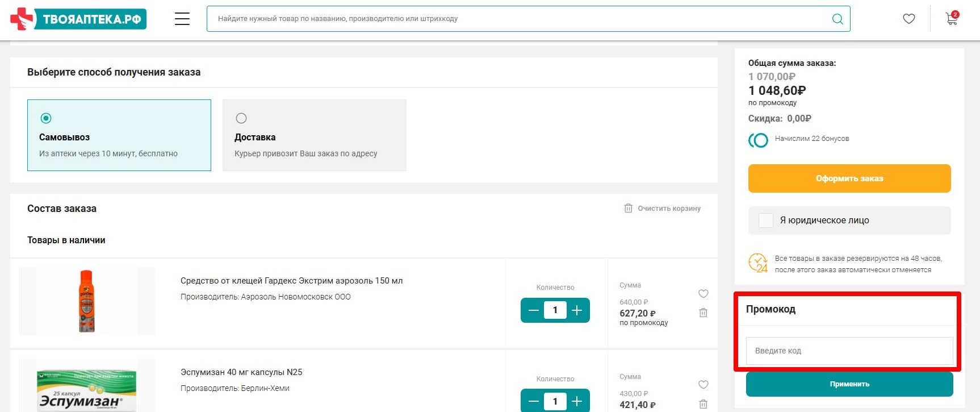This screenshot has height=412, width=980.
Task: Open favorites heart icon in header
Action: tap(908, 19)
